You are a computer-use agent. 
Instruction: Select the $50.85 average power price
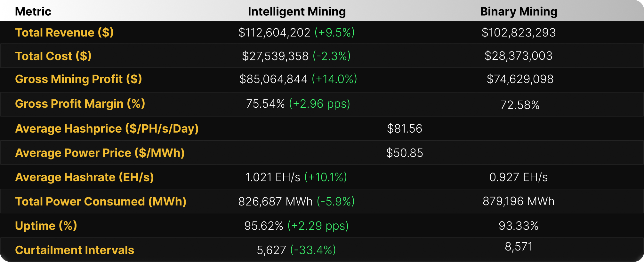405,153
